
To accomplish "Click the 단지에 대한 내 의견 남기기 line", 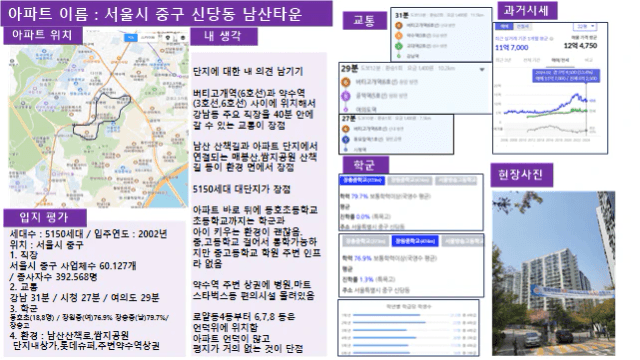I will [x=248, y=71].
